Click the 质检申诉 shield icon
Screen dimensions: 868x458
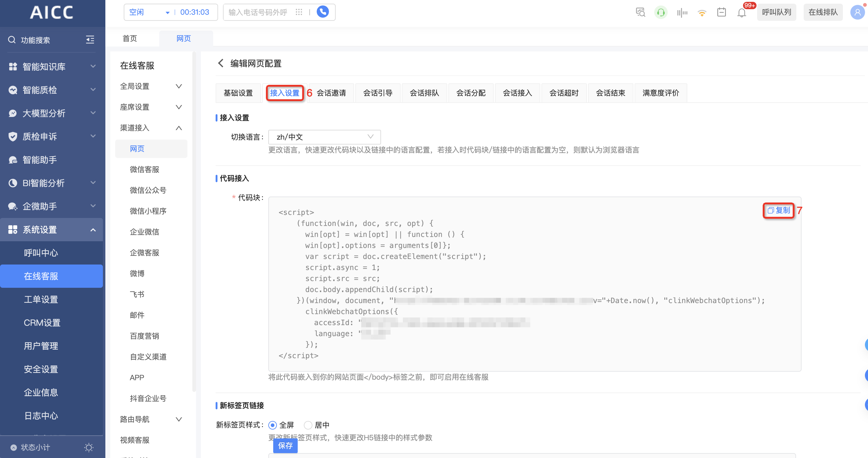click(13, 137)
